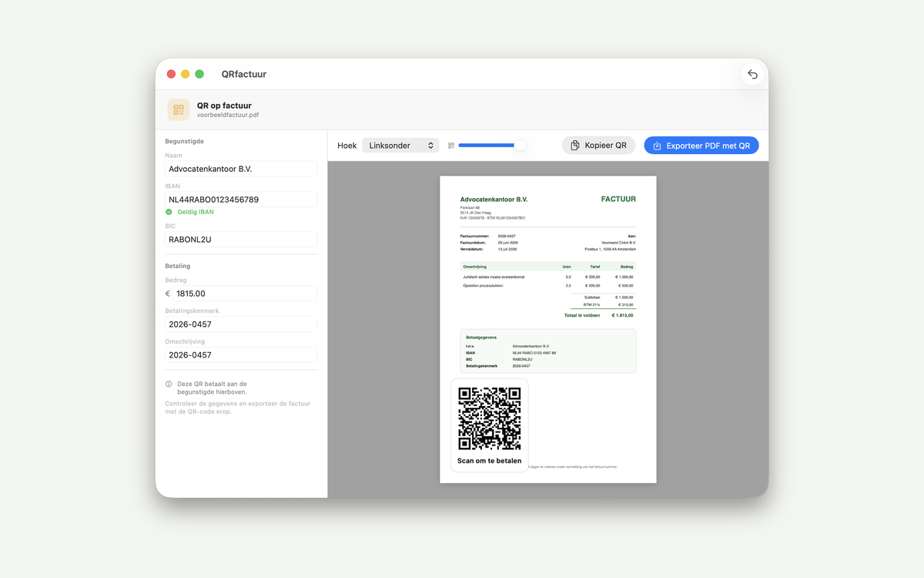Image resolution: width=924 pixels, height=578 pixels.
Task: Focus the Omschrijving input field
Action: click(242, 355)
